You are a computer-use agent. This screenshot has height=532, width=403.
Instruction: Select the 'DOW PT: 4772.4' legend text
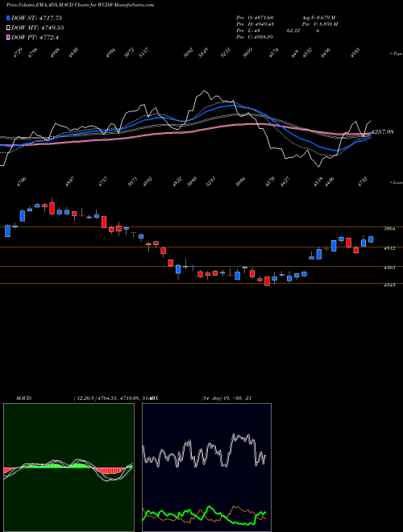[35, 37]
